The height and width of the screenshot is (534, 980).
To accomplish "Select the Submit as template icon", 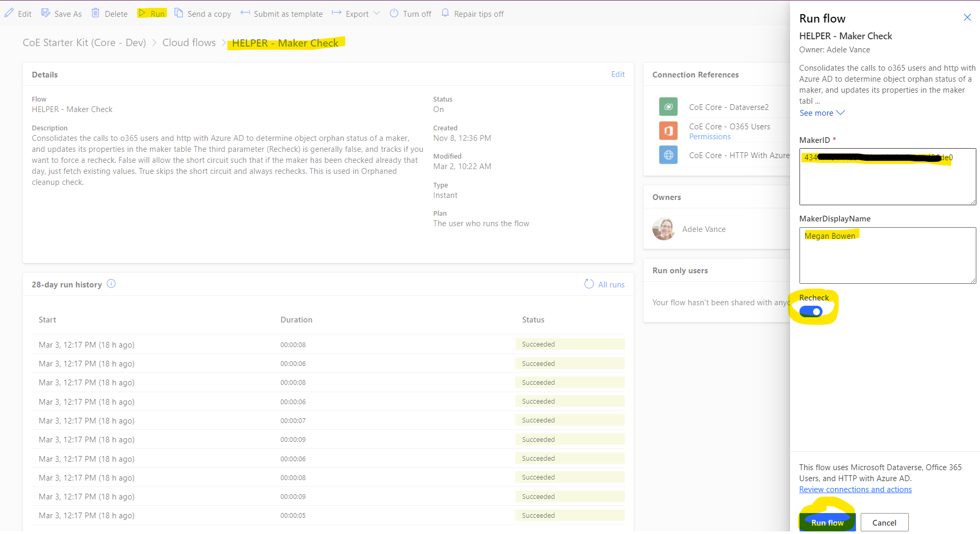I will tap(245, 13).
